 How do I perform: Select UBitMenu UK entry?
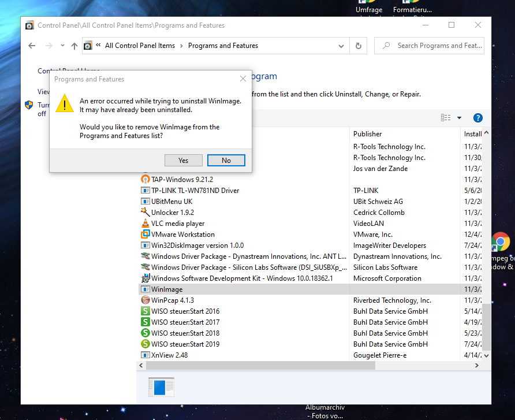[x=172, y=202]
